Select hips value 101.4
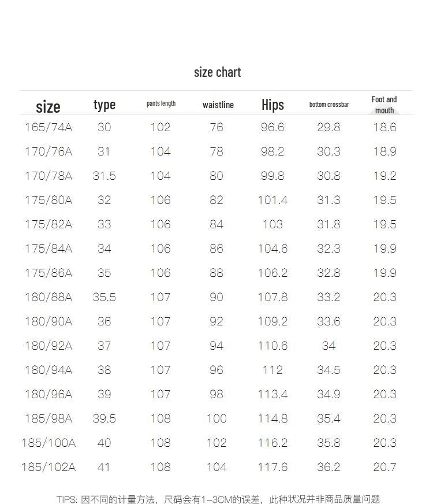This screenshot has width=433, height=504. 273,200
